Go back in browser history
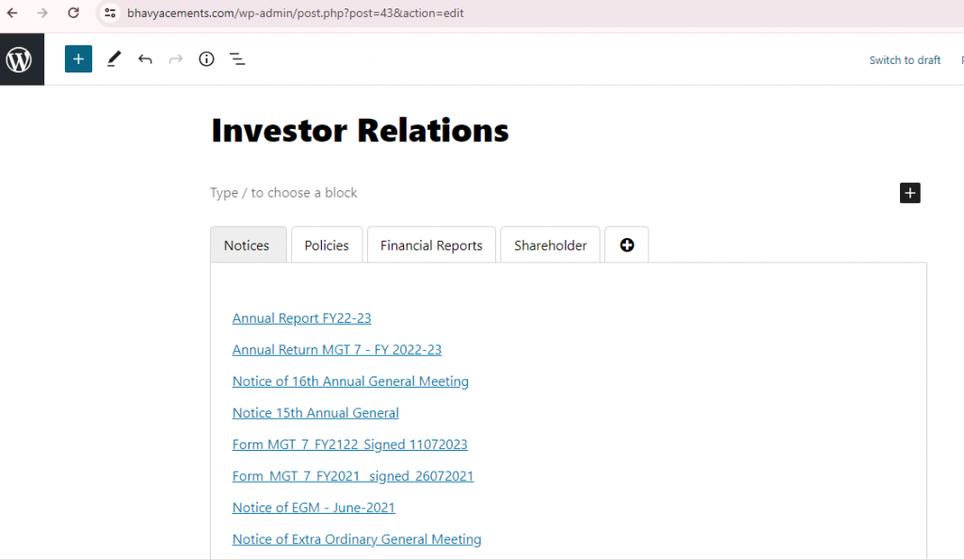Viewport: 964px width, 560px height. [12, 13]
